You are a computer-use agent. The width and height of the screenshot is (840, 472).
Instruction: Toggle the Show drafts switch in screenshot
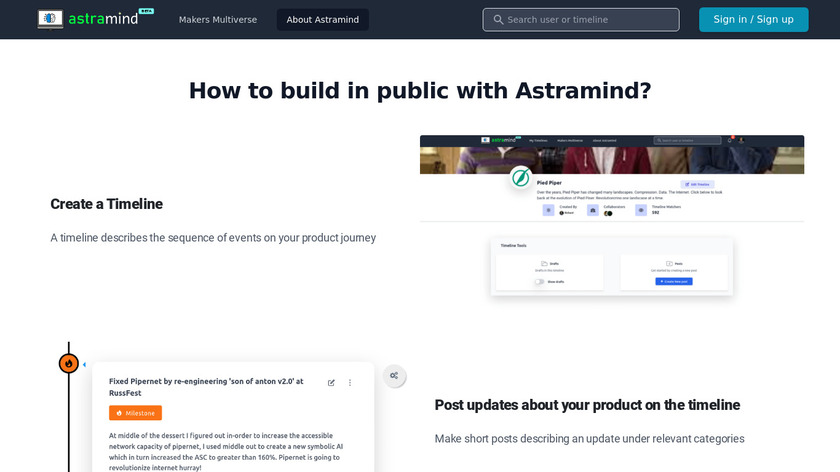coord(539,282)
